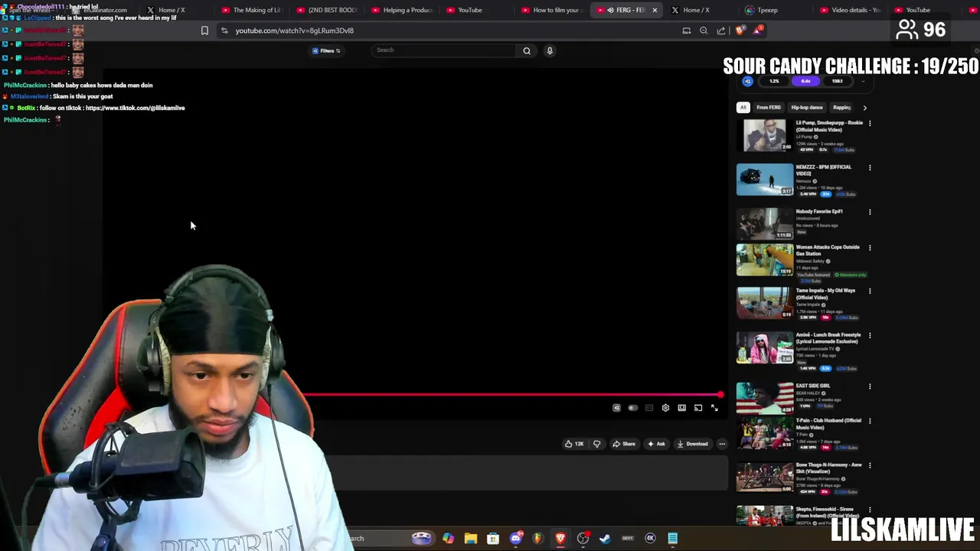Toggle the autoplay switch in the player
Viewport: 980px width, 551px height.
632,408
